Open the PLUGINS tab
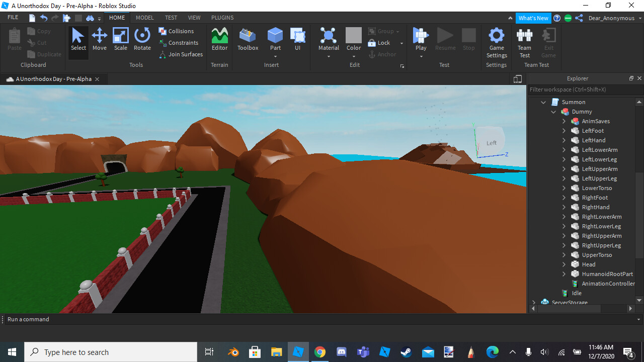644x362 pixels. (x=222, y=18)
